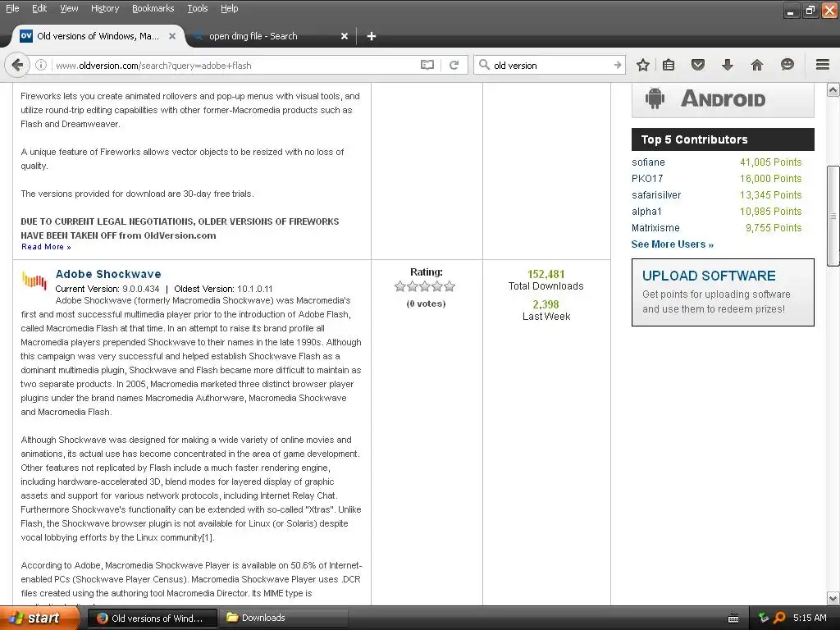Open the downloads arrow icon
The height and width of the screenshot is (630, 840).
pyautogui.click(x=728, y=65)
